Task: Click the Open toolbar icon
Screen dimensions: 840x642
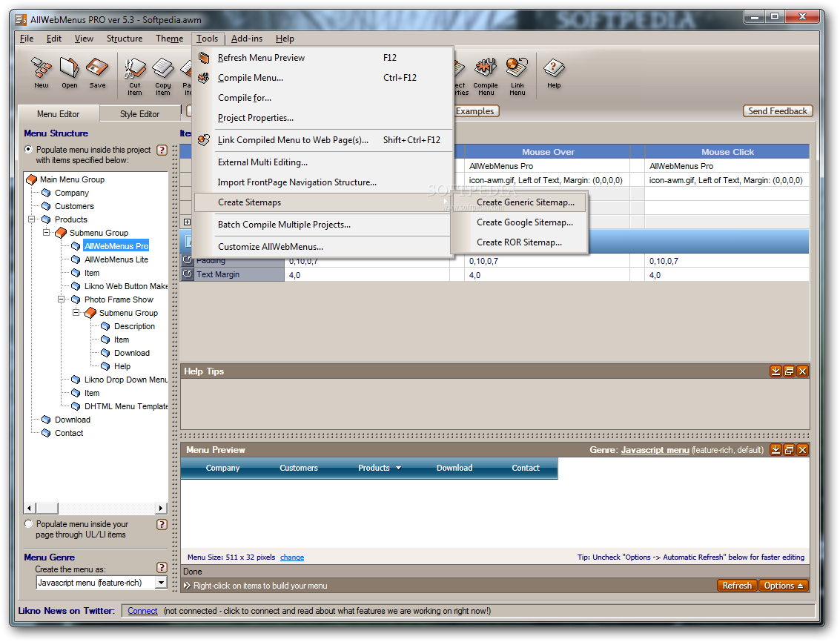Action: coord(69,73)
